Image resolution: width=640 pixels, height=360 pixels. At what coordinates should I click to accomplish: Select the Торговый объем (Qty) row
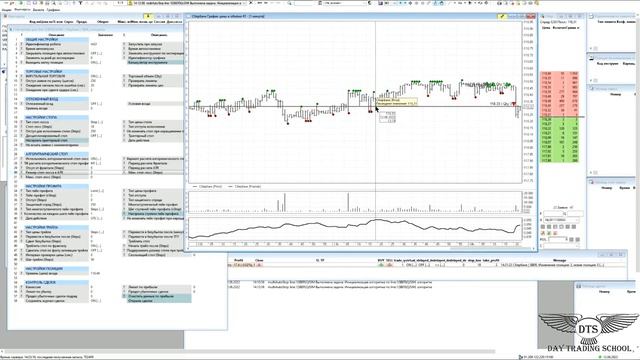pos(155,76)
